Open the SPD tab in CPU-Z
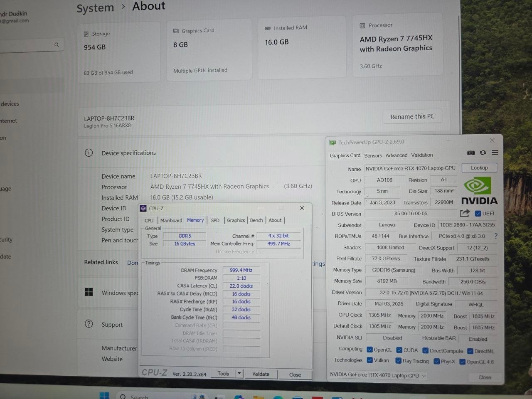The width and height of the screenshot is (532, 399). coord(215,220)
